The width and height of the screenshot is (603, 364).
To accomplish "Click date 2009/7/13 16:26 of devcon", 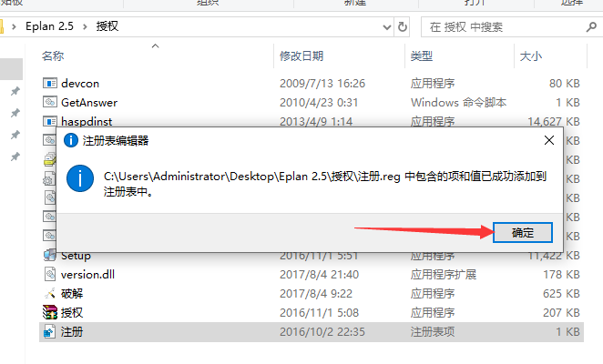I will 322,84.
